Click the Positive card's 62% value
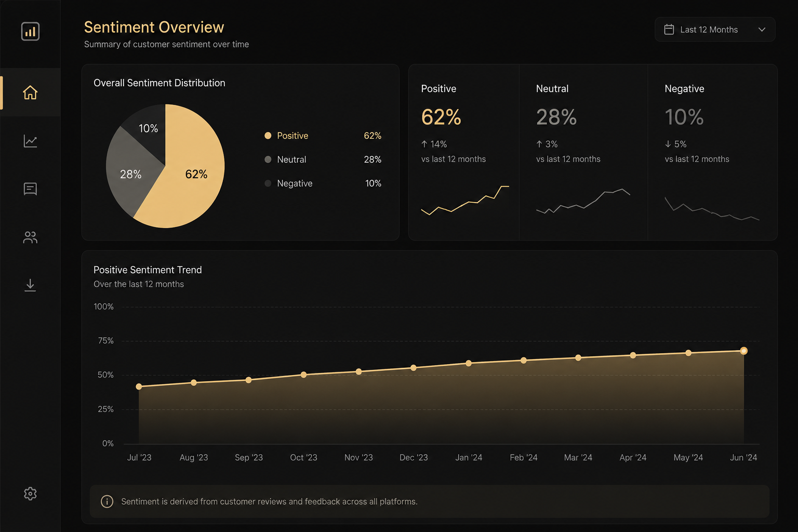 coord(441,117)
